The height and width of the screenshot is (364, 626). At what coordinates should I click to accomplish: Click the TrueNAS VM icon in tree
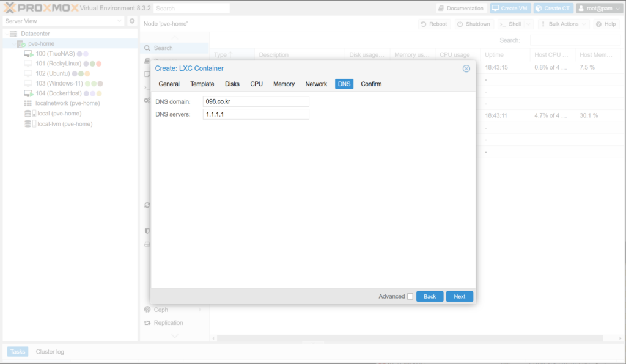(28, 54)
